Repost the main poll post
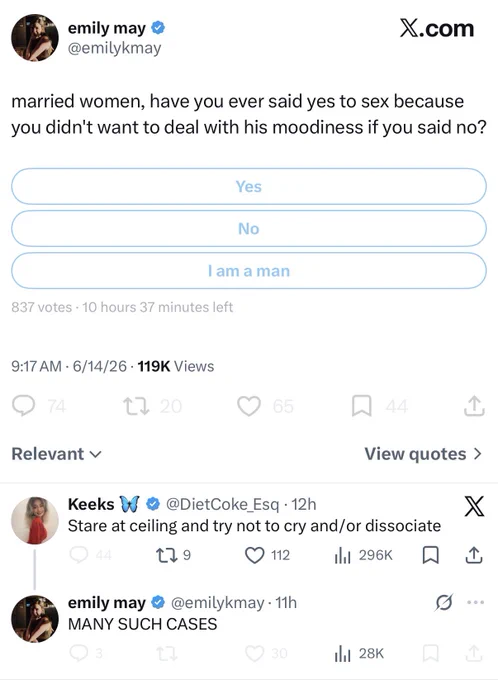This screenshot has width=498, height=680. [136, 406]
